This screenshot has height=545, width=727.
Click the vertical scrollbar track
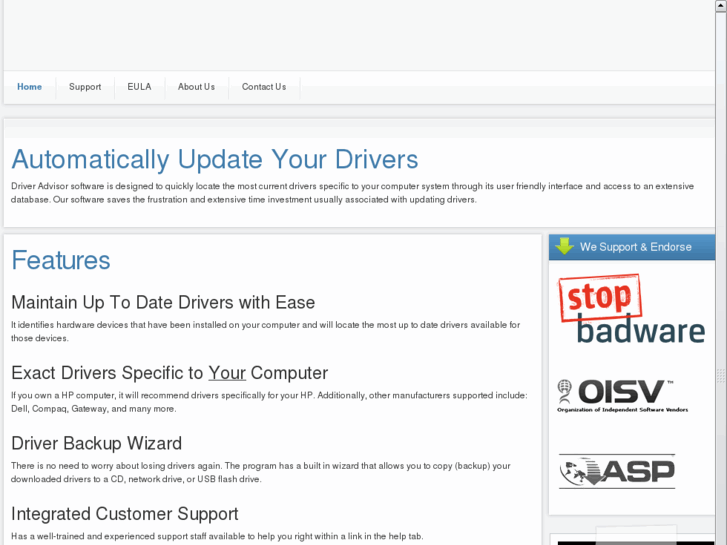click(721, 278)
